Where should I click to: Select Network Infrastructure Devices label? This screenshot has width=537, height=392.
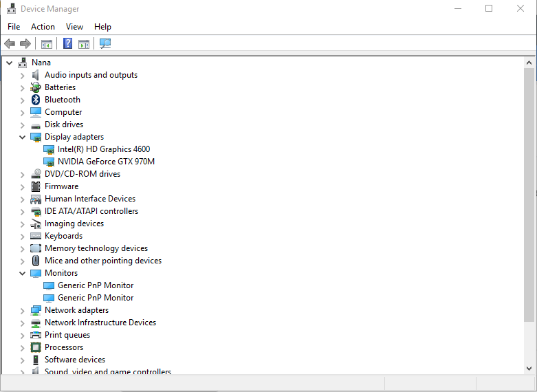[100, 323]
